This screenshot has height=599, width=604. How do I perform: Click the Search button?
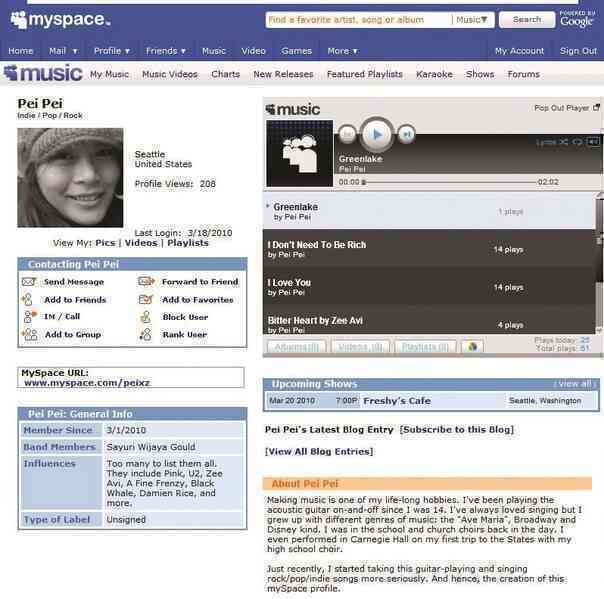[x=527, y=20]
